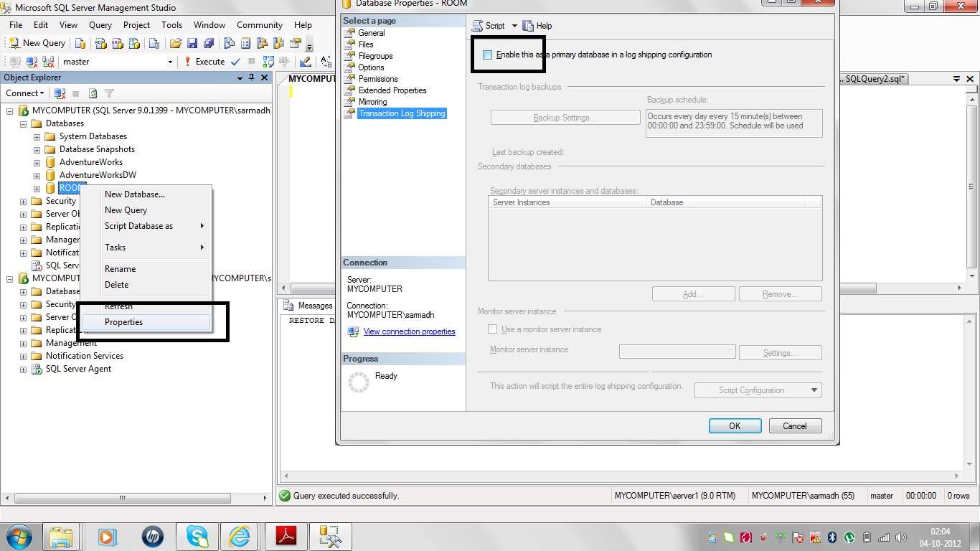Select the SQL Server Agent tree node
The width and height of the screenshot is (980, 551).
click(78, 369)
